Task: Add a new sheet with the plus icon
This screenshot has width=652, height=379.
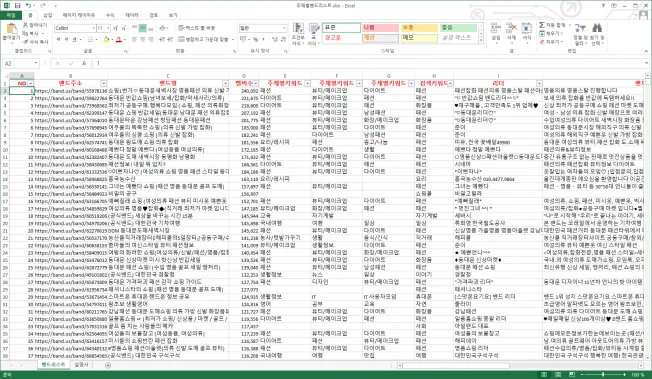Action: tap(108, 365)
